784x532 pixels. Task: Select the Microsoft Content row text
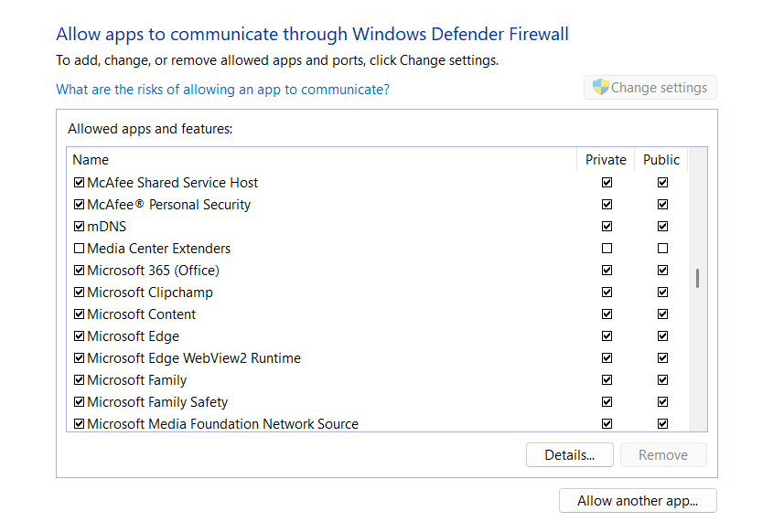tap(142, 314)
